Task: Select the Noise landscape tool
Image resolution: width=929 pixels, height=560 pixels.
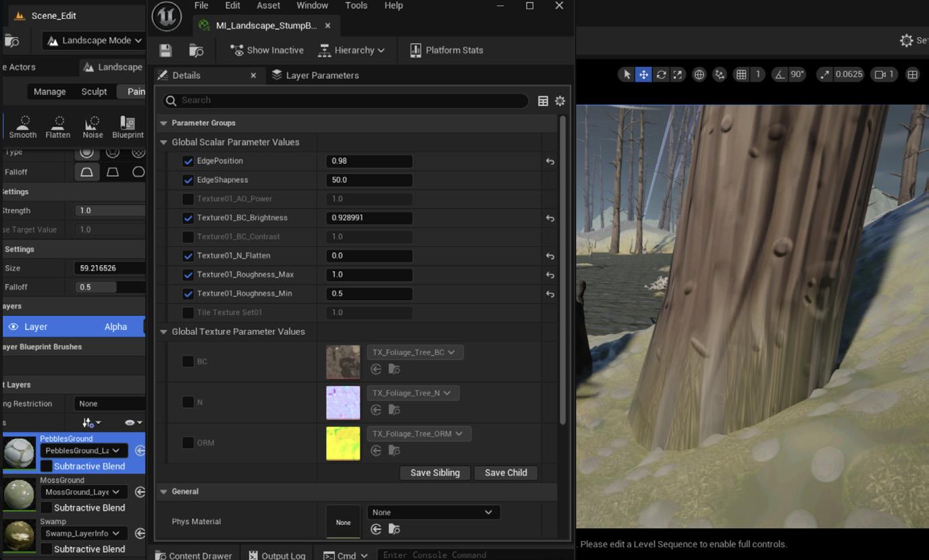Action: 92,126
